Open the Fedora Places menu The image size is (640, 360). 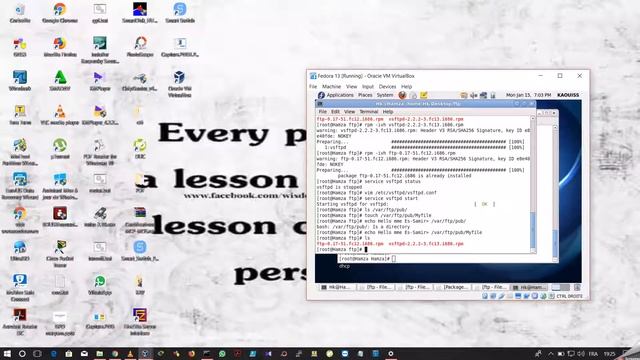click(x=365, y=95)
